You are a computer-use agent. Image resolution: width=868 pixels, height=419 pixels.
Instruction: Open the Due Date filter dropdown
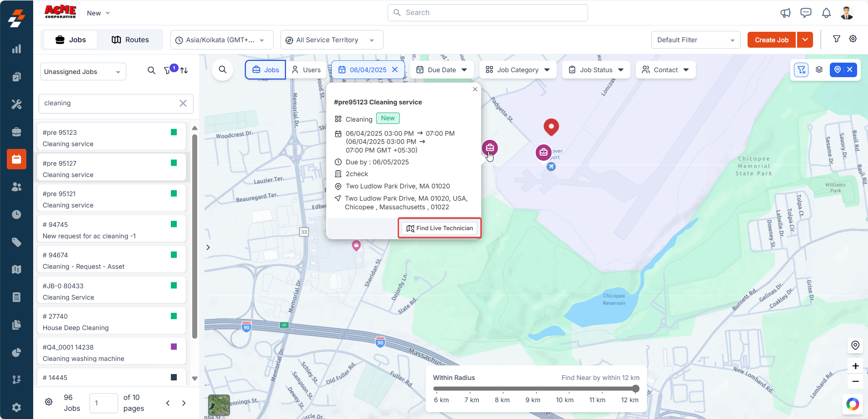(442, 70)
